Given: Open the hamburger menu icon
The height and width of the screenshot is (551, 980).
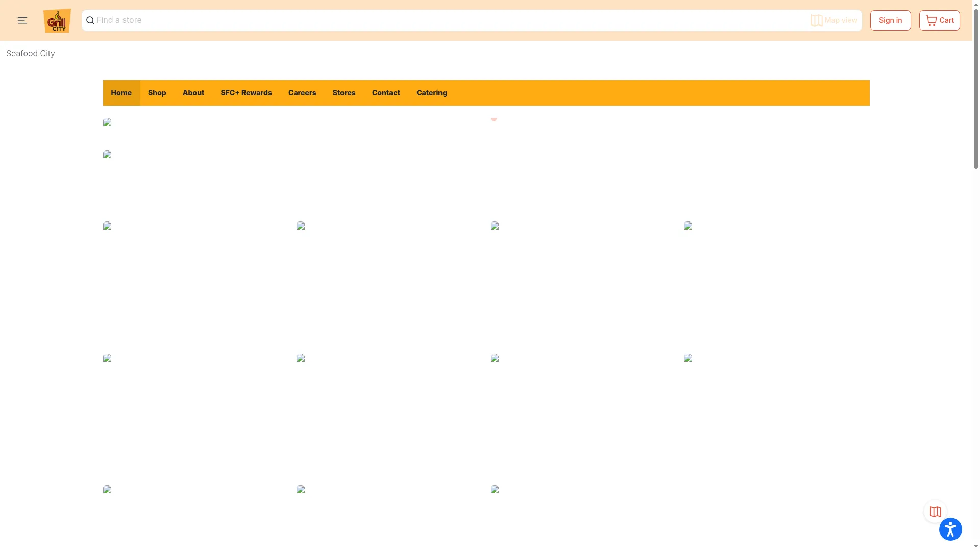Looking at the screenshot, I should tap(22, 20).
